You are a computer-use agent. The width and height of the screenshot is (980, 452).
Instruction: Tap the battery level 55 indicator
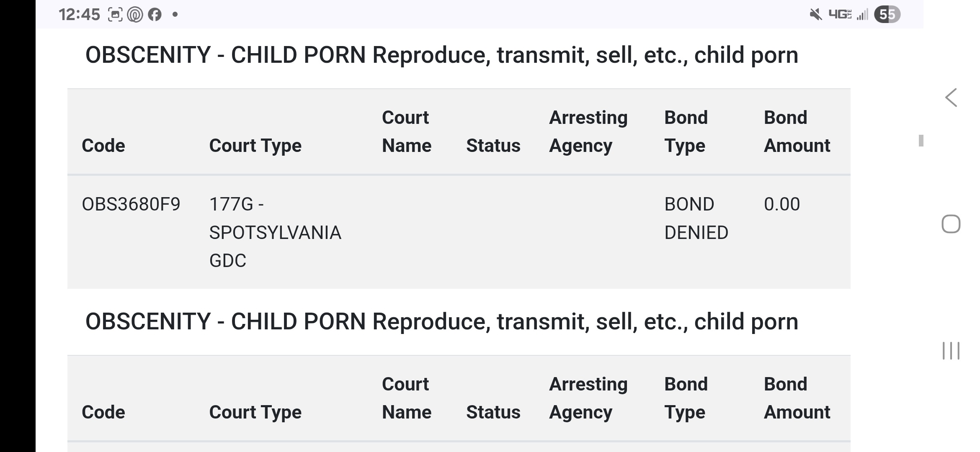click(x=887, y=15)
